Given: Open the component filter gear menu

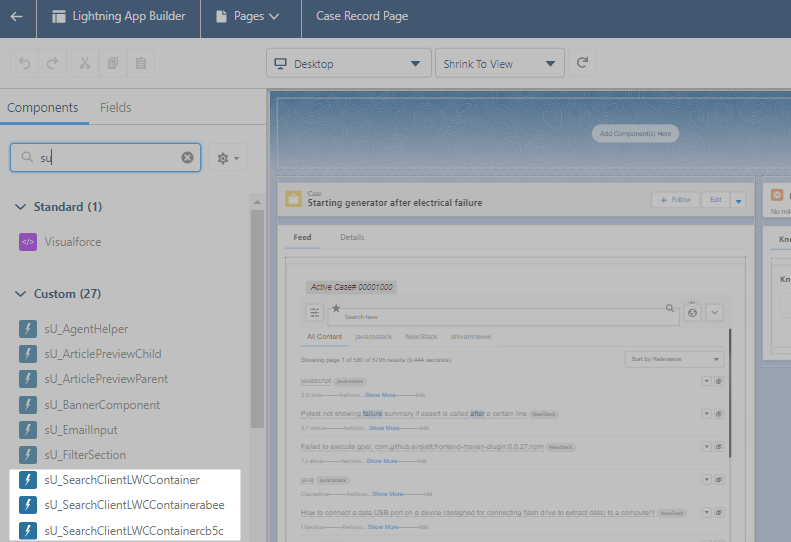Looking at the screenshot, I should point(227,158).
